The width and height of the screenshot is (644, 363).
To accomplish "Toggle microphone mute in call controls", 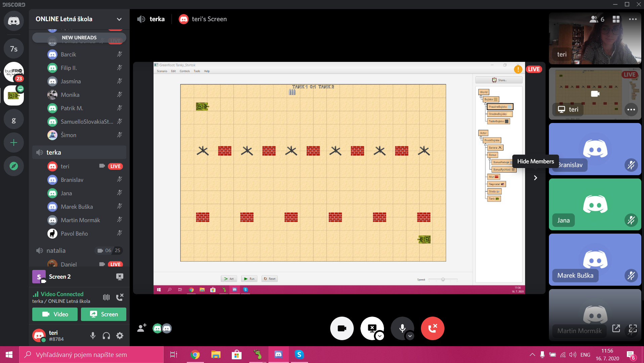I will (402, 328).
